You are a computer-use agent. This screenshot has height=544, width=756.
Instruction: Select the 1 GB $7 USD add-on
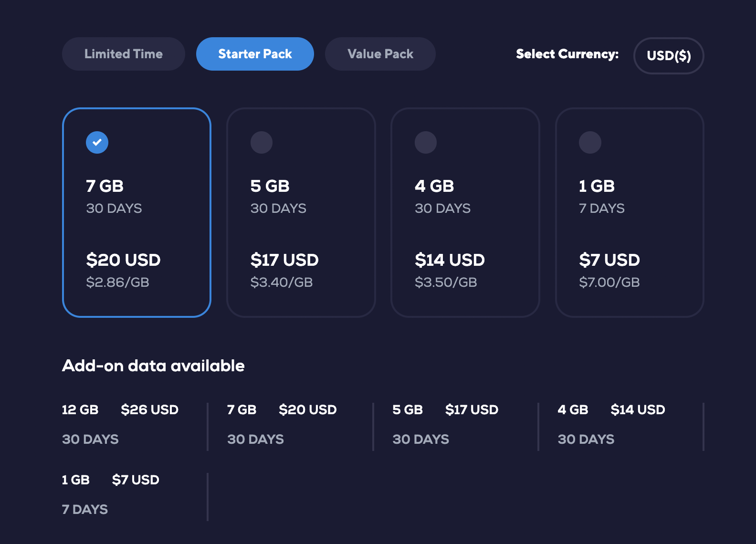(x=110, y=493)
